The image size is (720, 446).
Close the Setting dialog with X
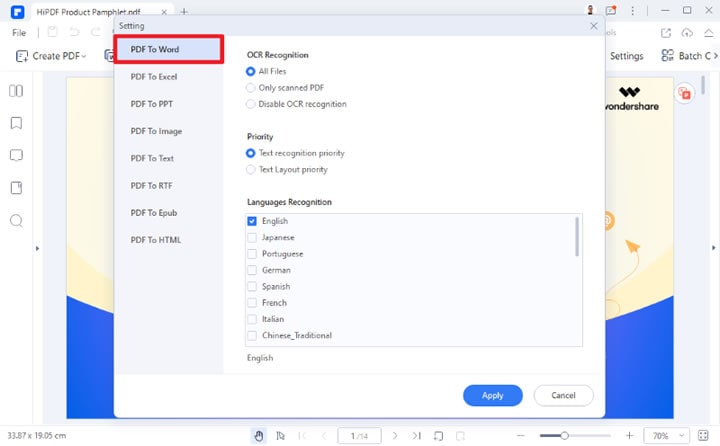point(594,26)
